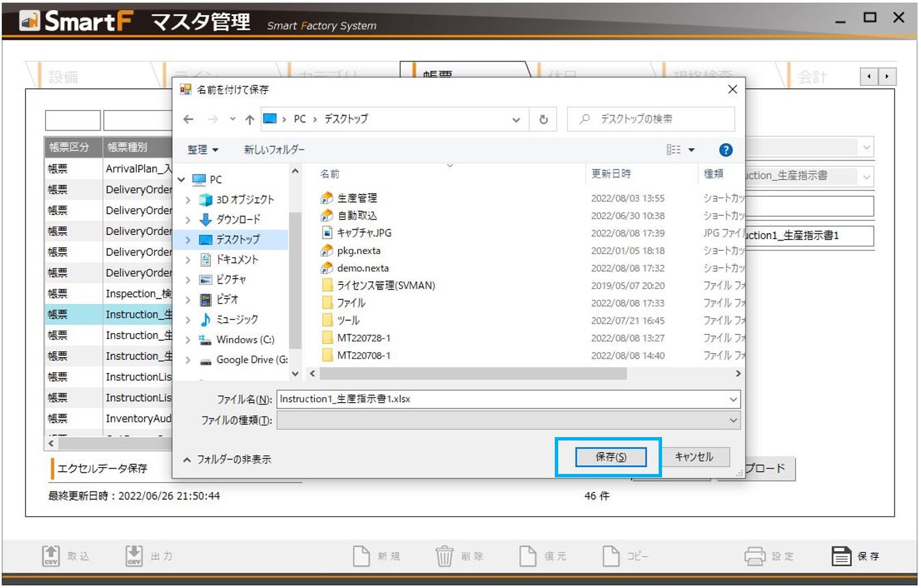Select the 新規 new record icon
Screen dimensions: 921x588
pos(360,557)
